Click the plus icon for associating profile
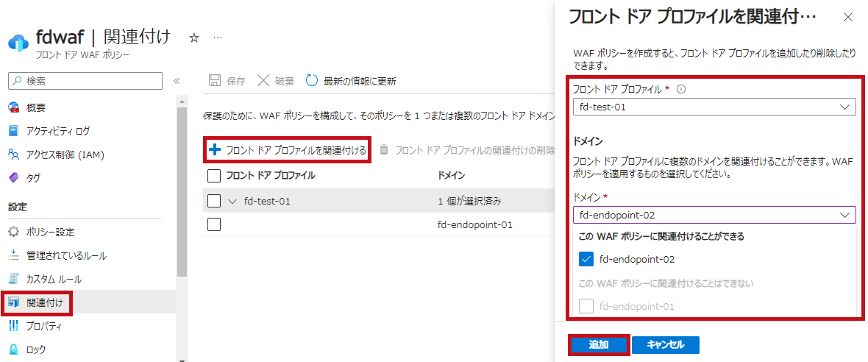868x362 pixels. point(215,149)
